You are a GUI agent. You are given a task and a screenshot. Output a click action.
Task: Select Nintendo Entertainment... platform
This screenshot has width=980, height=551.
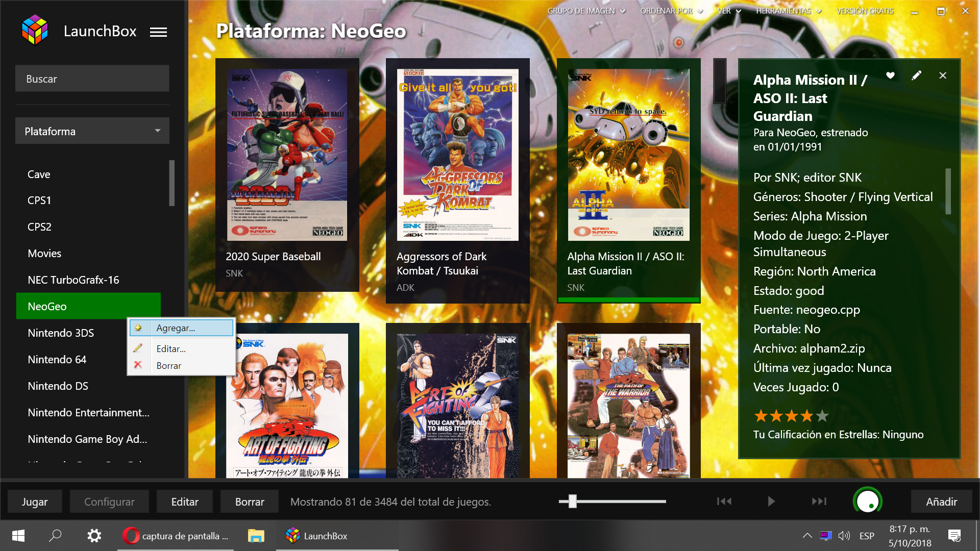88,413
